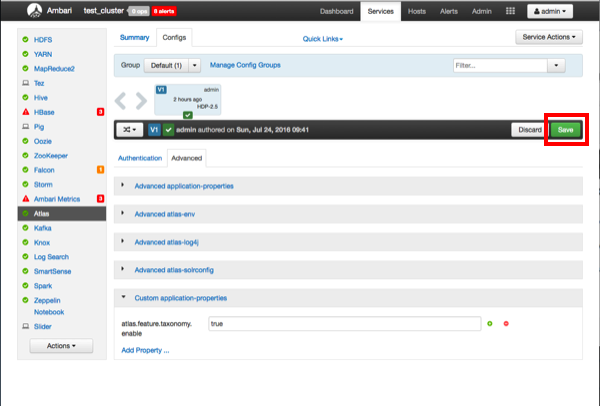600x406 pixels.
Task: Open Admin in top navigation
Action: pos(481,11)
